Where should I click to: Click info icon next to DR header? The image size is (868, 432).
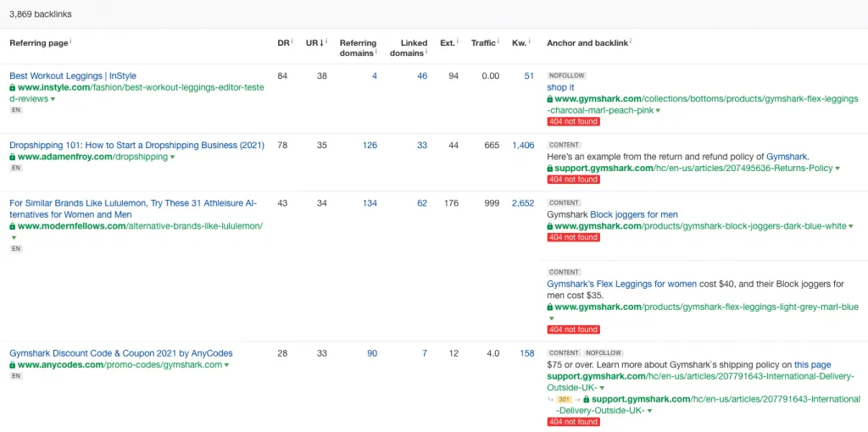point(292,41)
